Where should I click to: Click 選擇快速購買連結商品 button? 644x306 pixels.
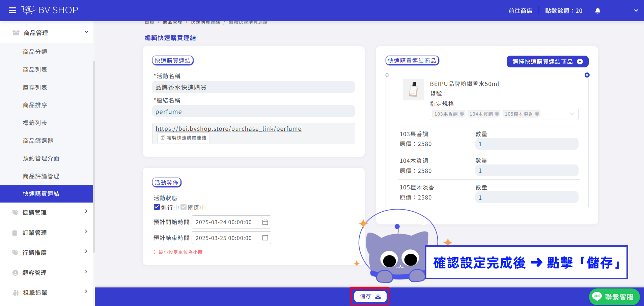(548, 61)
